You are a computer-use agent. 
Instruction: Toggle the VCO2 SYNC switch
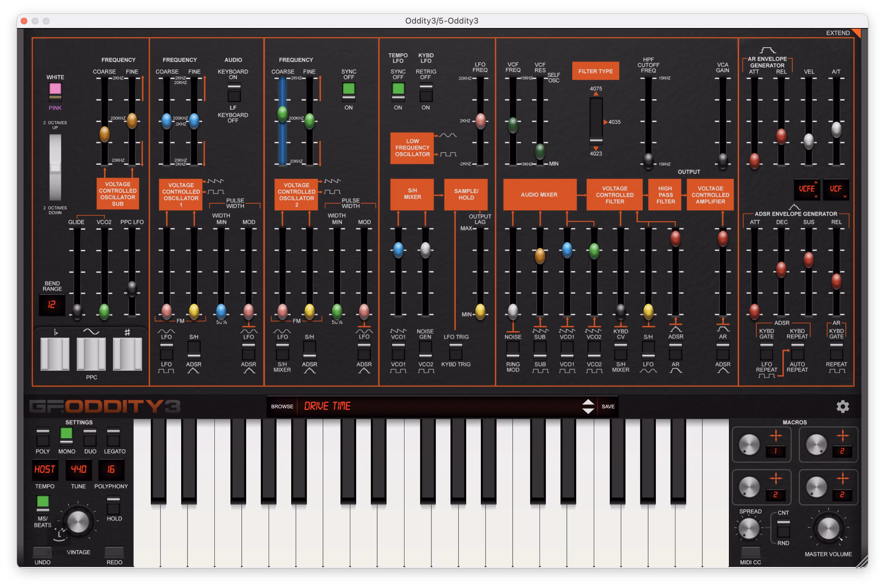(x=348, y=92)
